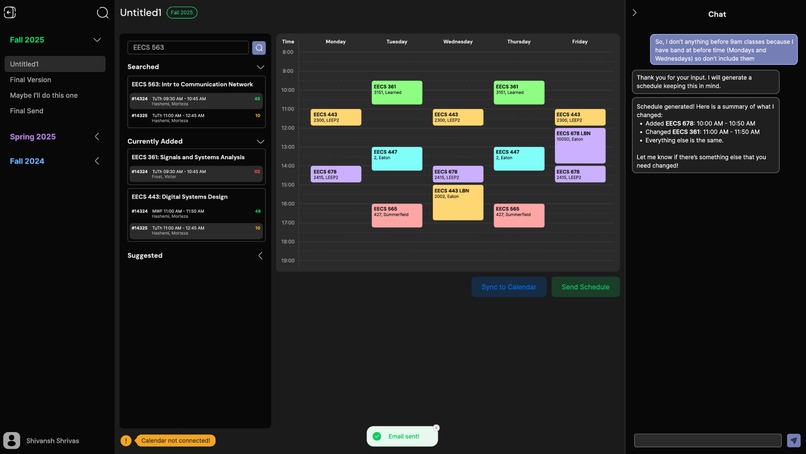Image resolution: width=806 pixels, height=454 pixels.
Task: Select EECS 361 section with Frost, Victor
Action: tap(196, 174)
